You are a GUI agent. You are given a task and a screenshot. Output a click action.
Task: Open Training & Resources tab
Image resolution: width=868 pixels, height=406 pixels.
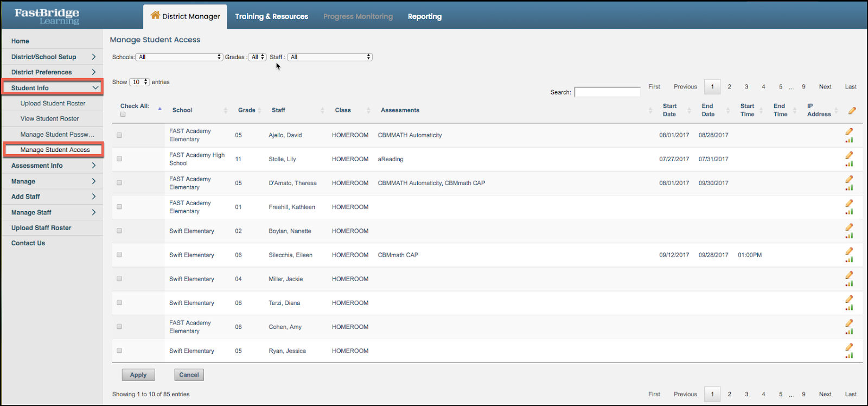coord(271,16)
